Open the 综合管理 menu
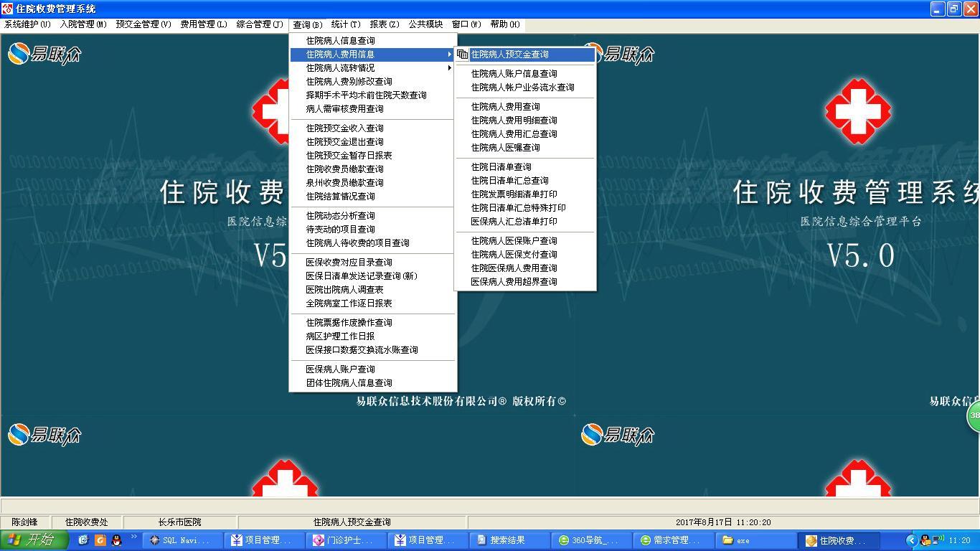 pyautogui.click(x=260, y=24)
